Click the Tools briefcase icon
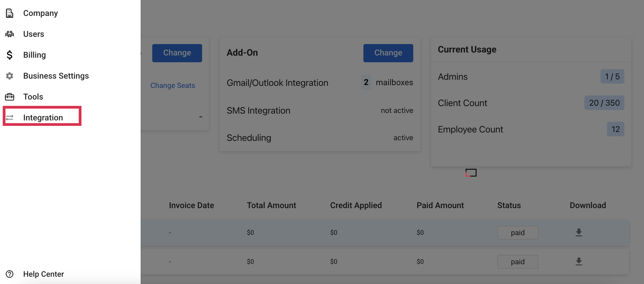 (x=10, y=97)
